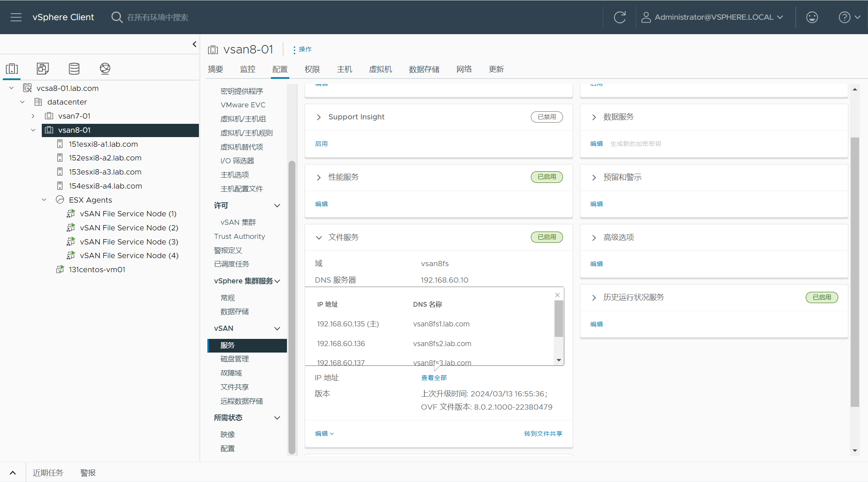Collapse the 所需状态 section

tap(277, 418)
